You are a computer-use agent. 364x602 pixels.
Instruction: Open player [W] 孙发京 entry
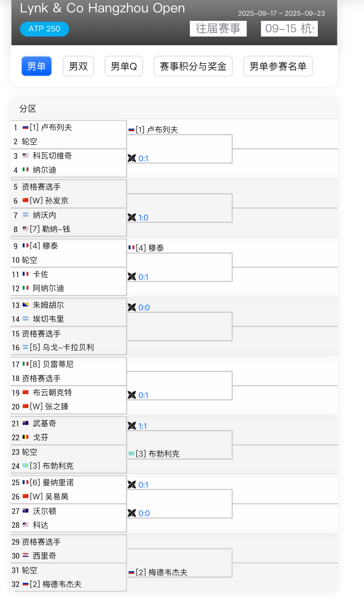(x=46, y=201)
